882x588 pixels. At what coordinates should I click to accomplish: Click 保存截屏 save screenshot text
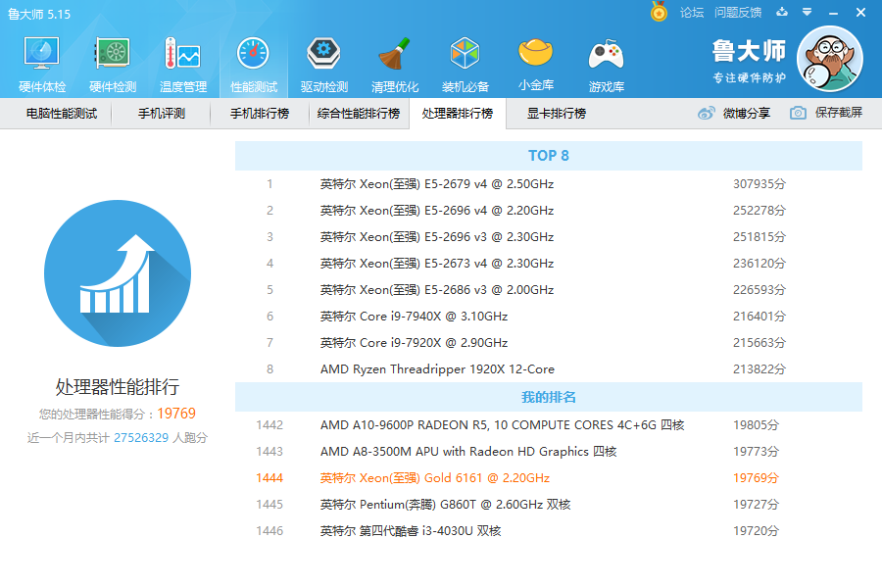coord(839,113)
